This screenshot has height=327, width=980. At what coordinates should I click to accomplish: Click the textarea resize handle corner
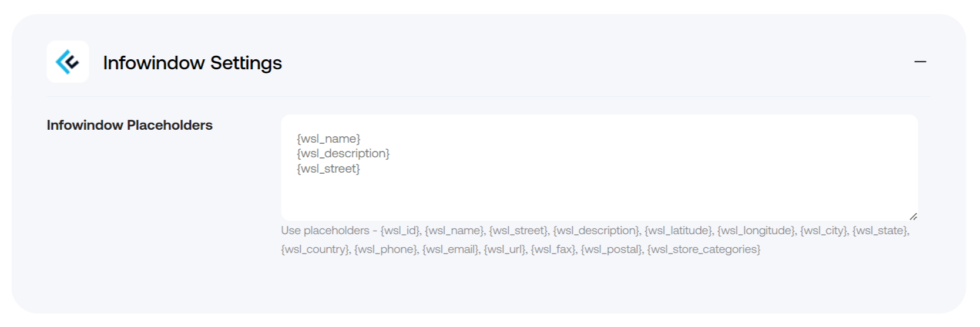(x=913, y=216)
